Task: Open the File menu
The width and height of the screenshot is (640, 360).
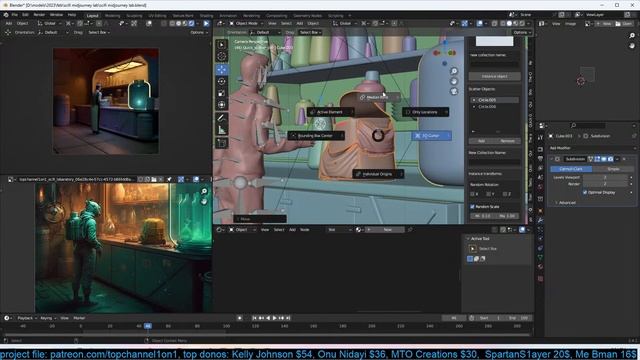Action: click(15, 15)
